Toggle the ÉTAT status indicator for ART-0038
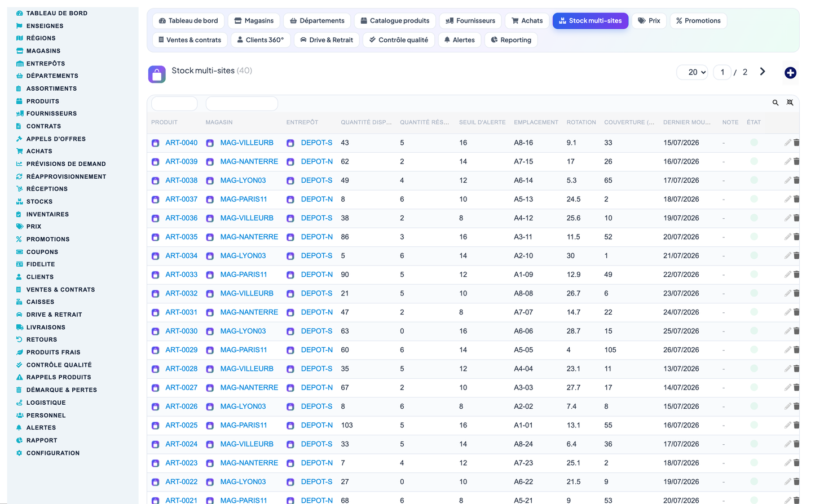 point(754,180)
